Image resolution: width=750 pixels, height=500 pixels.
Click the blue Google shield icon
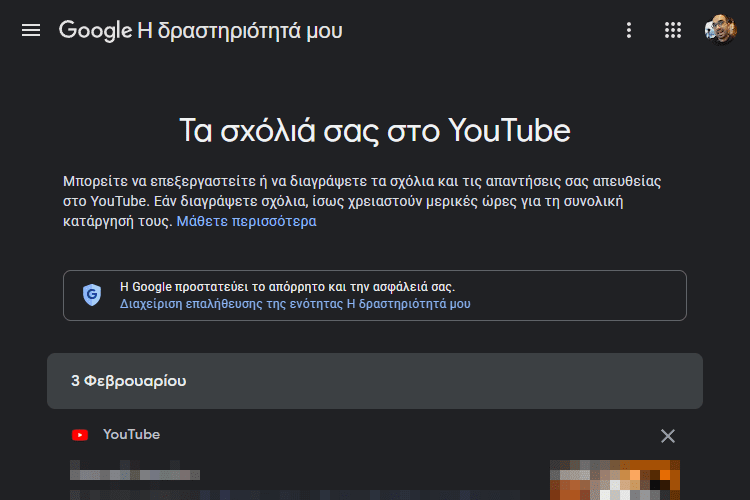pos(92,295)
